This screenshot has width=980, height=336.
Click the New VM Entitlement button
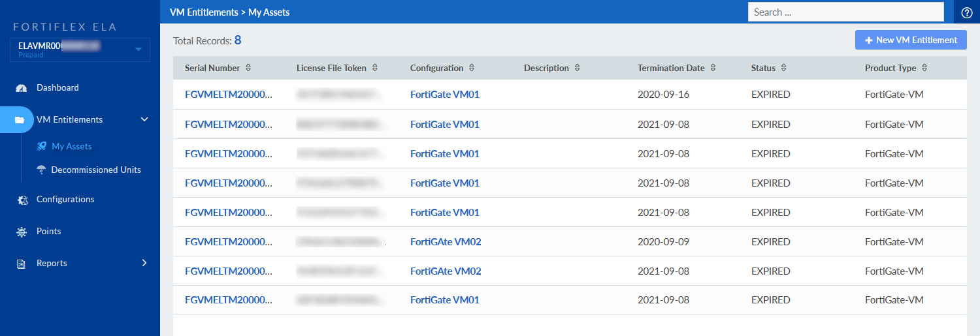coord(911,40)
